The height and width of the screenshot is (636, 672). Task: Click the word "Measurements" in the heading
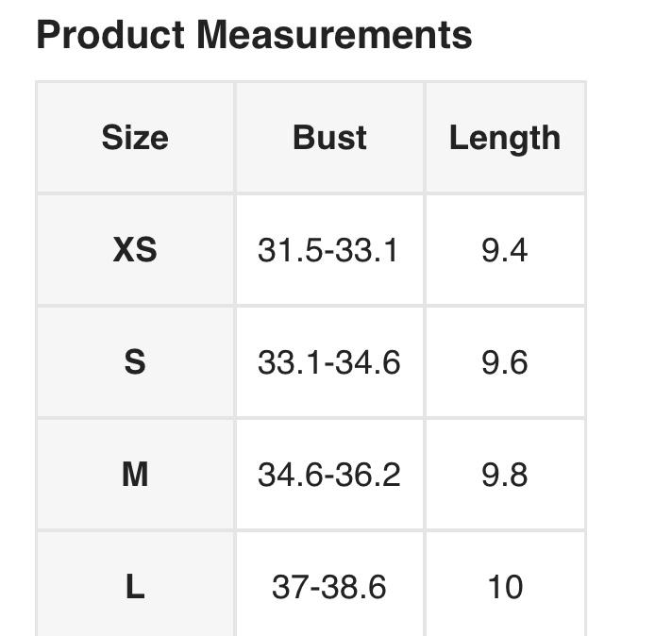tap(334, 35)
